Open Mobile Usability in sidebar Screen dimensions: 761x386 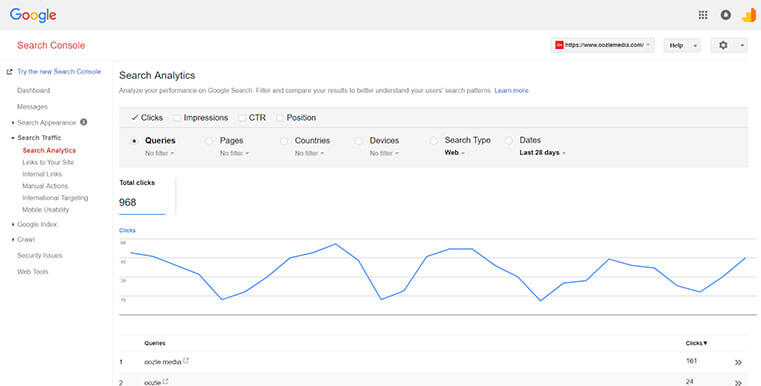click(x=46, y=210)
